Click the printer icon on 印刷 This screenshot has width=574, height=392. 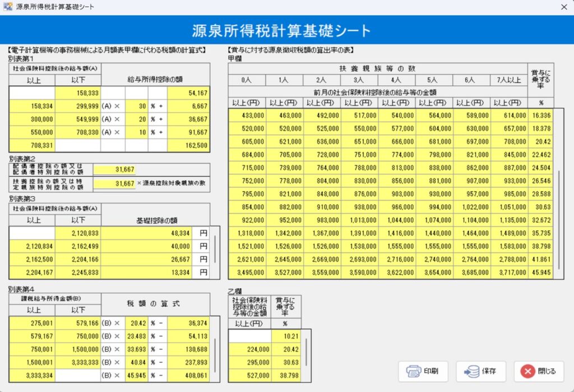pos(413,371)
